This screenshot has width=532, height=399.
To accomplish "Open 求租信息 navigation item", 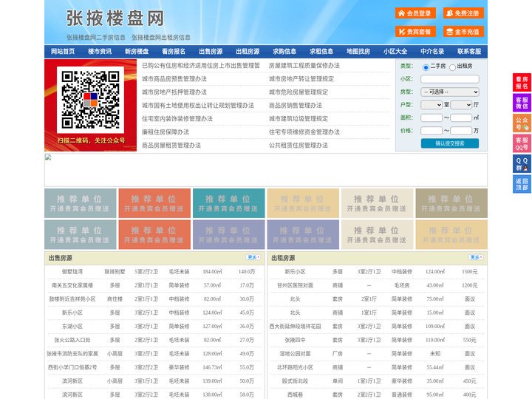I will click(x=321, y=52).
